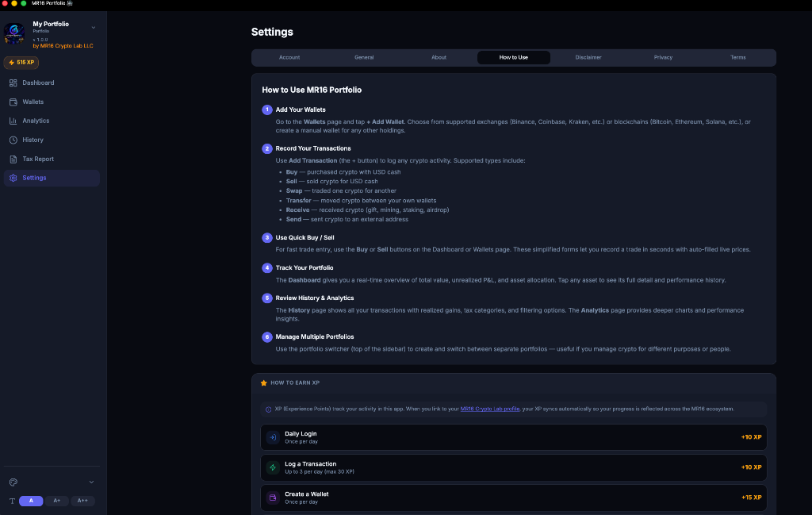The height and width of the screenshot is (515, 812).
Task: Click the by MR16 Crypto Lab LLC link
Action: click(x=63, y=46)
